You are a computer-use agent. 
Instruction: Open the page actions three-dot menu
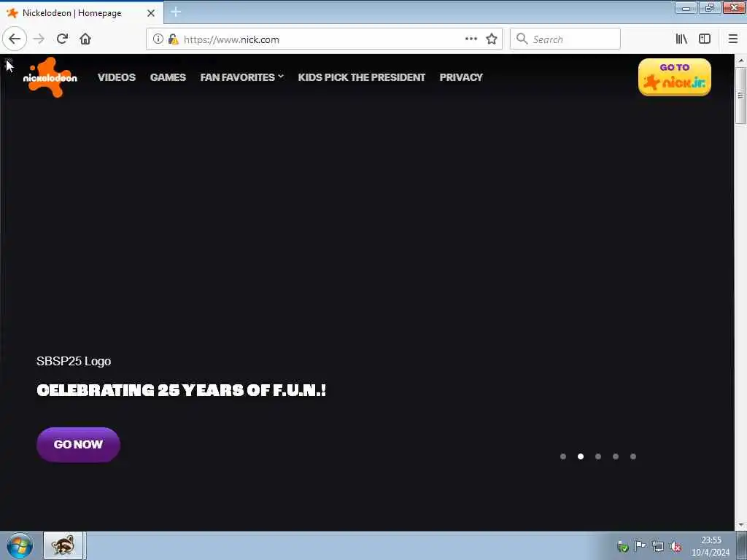coord(471,39)
